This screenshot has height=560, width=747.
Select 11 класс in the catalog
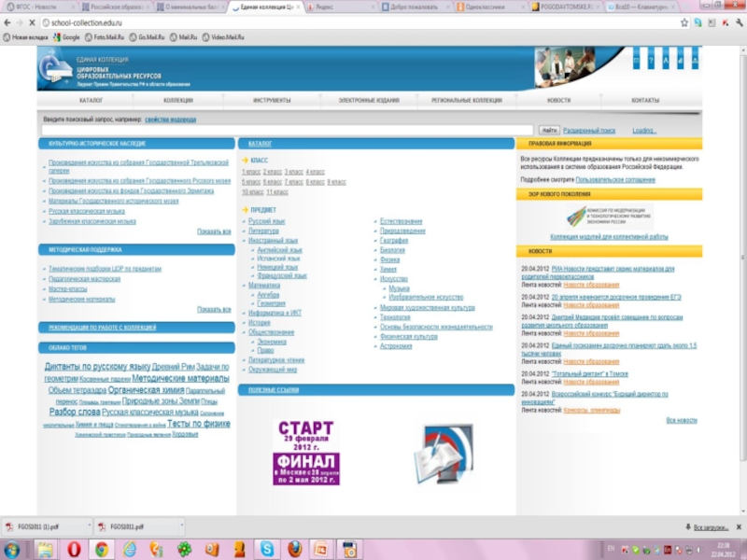(276, 192)
